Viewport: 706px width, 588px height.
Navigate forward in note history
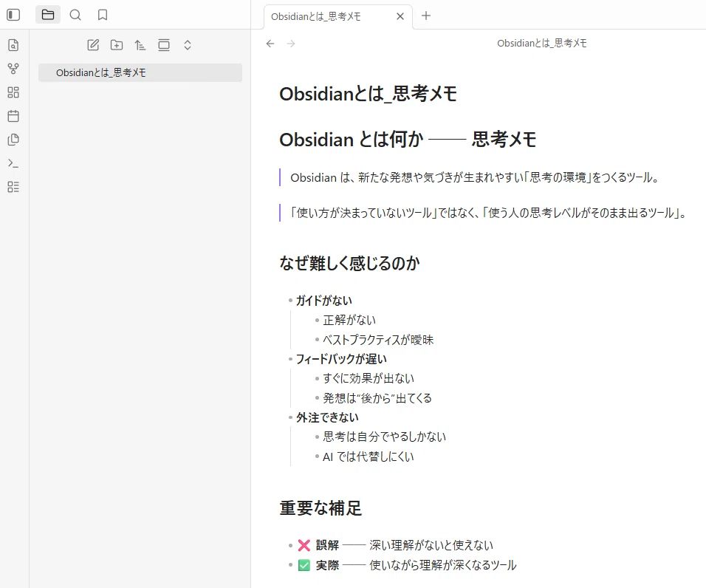(x=291, y=44)
